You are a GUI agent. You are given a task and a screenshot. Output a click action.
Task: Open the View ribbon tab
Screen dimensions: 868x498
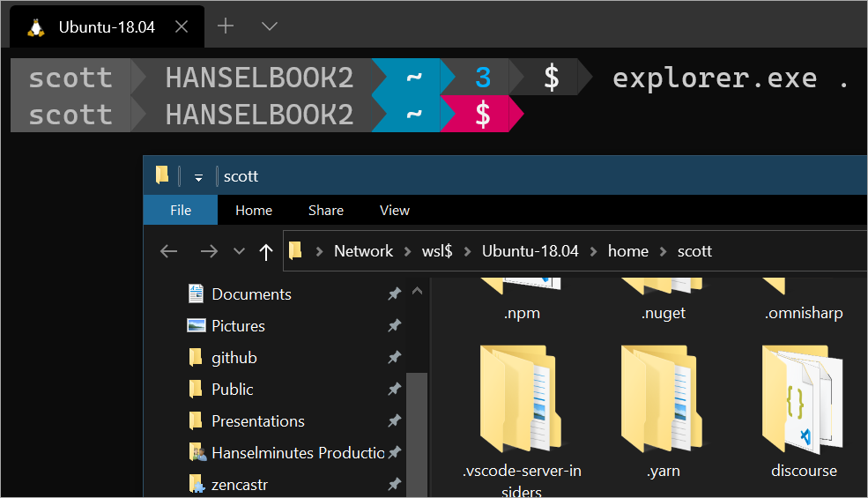click(394, 211)
